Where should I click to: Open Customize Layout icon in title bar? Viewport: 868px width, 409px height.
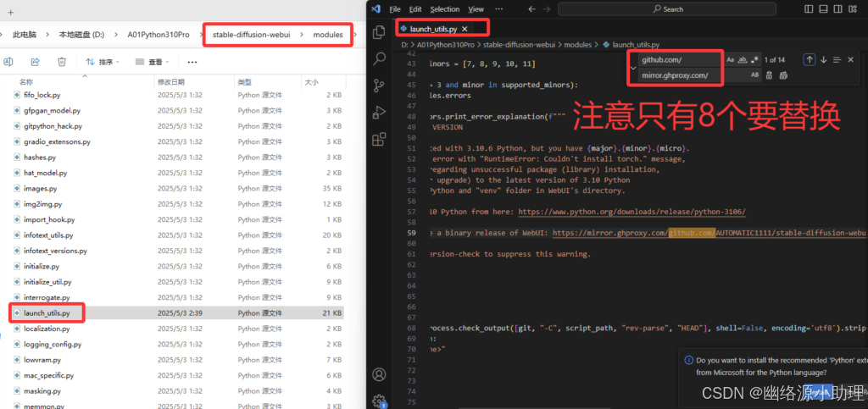click(x=852, y=8)
